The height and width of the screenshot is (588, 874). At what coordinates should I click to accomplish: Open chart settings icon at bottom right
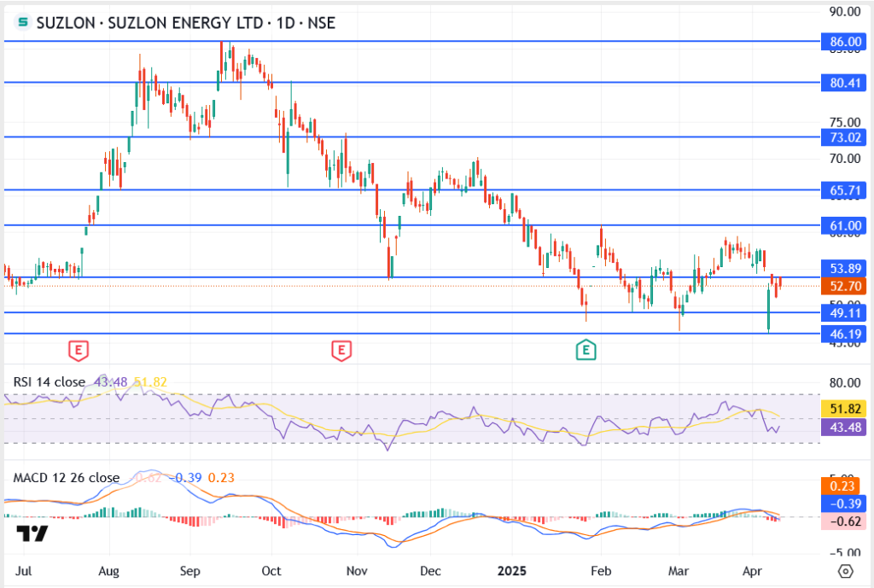pyautogui.click(x=845, y=571)
